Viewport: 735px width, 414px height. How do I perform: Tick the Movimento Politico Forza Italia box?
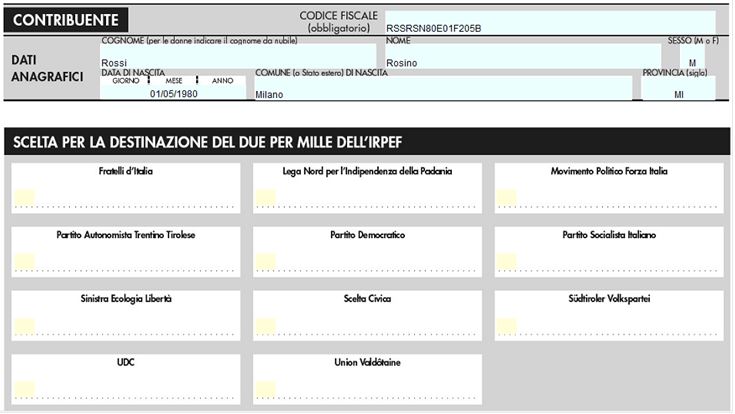[507, 197]
